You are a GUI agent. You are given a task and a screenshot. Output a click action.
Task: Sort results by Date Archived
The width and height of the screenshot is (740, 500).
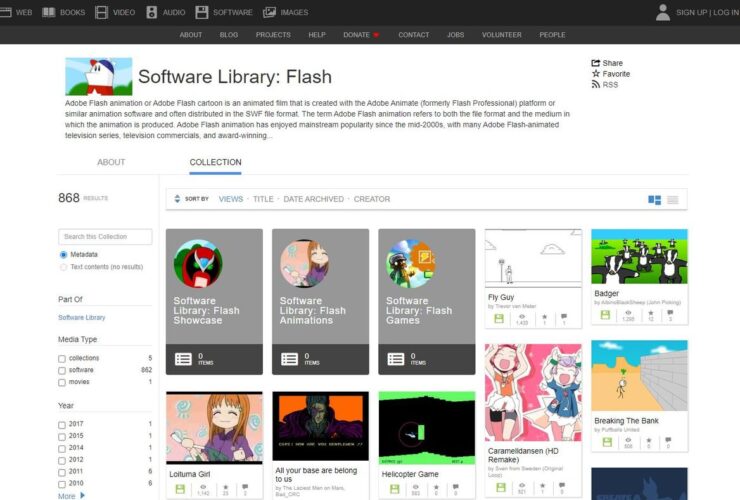point(314,199)
